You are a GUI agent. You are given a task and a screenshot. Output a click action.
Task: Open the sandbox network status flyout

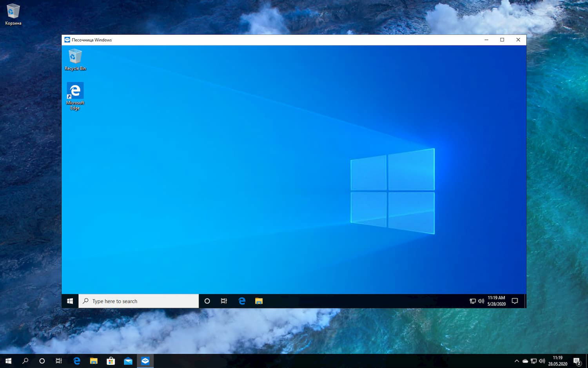tap(472, 301)
